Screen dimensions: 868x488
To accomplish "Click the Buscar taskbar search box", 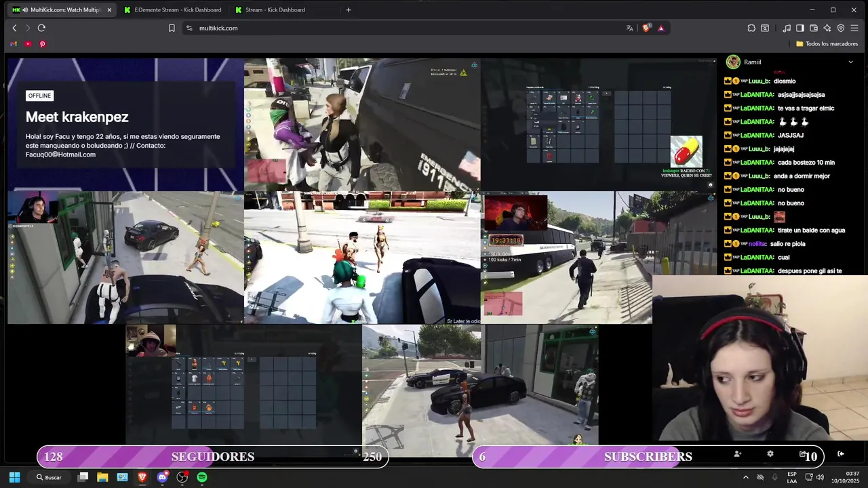I will tap(50, 477).
